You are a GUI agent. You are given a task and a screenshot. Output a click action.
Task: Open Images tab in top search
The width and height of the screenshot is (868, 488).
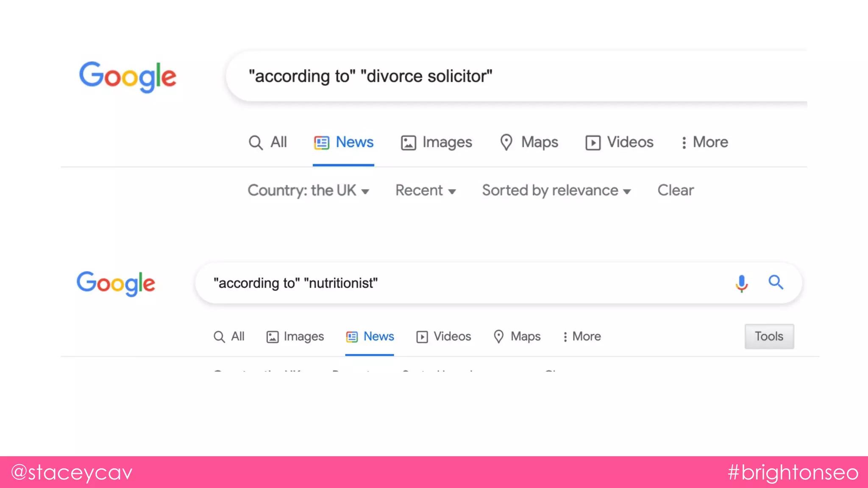437,142
